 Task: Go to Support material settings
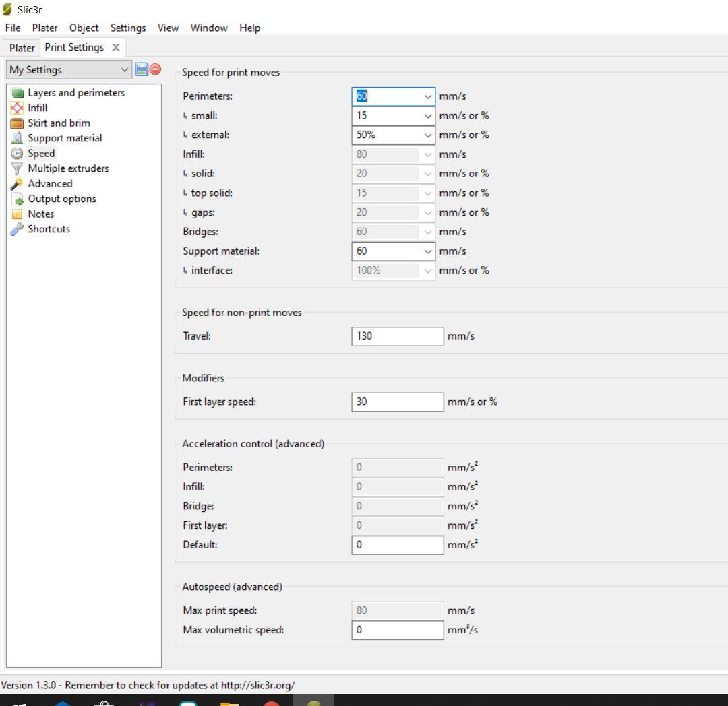pos(65,138)
